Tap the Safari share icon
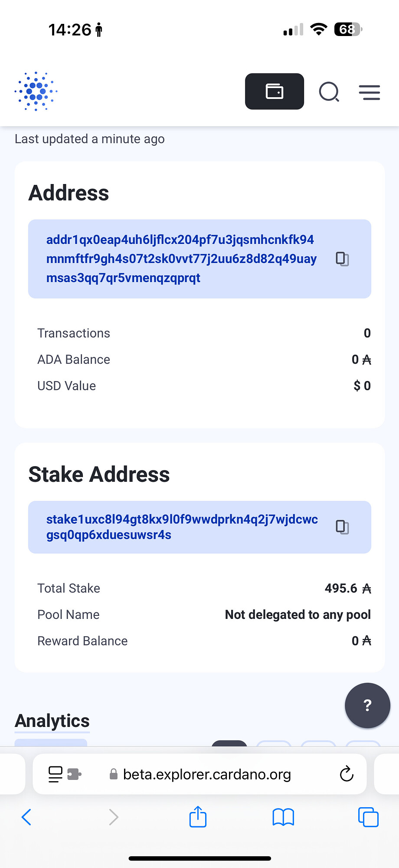This screenshot has width=399, height=868. click(198, 816)
